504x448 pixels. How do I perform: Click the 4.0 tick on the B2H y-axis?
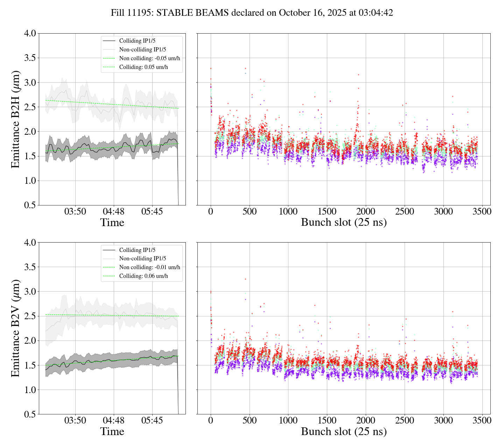coord(30,34)
